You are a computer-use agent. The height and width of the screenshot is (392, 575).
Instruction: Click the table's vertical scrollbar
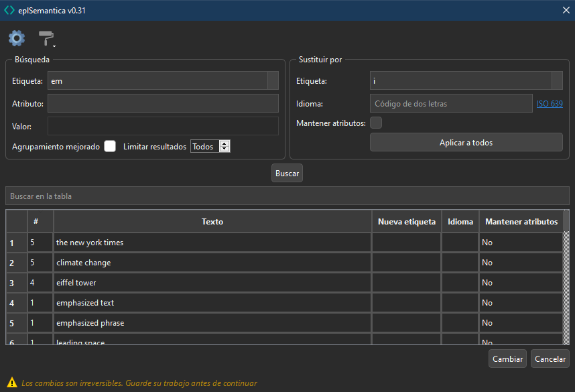pyautogui.click(x=566, y=287)
